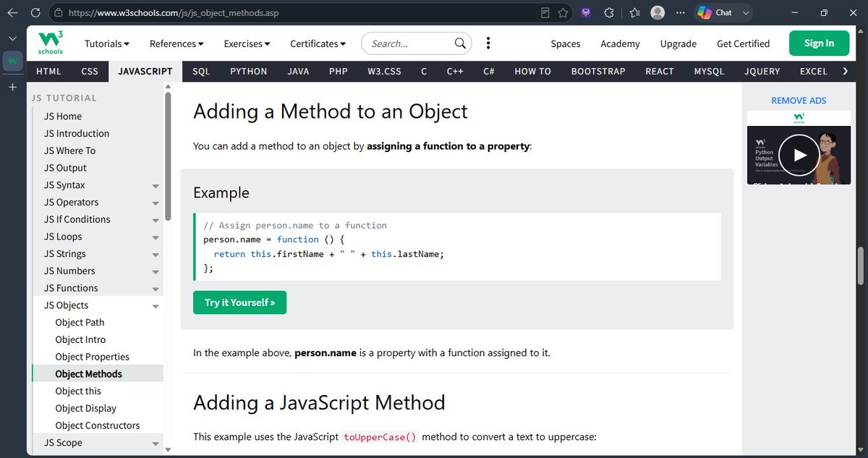
Task: Switch to the REACT tutorial tab
Action: tap(660, 71)
